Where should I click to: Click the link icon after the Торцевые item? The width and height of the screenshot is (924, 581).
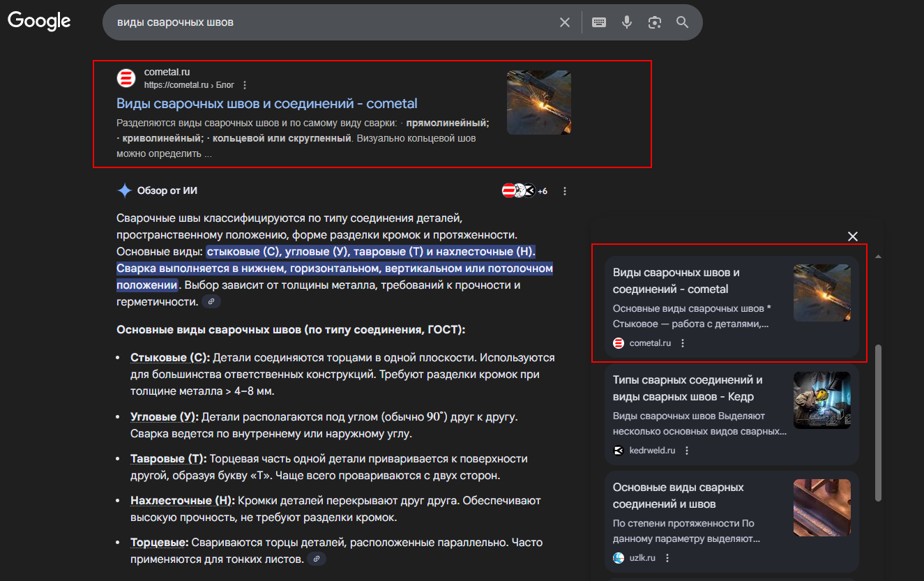[x=316, y=559]
